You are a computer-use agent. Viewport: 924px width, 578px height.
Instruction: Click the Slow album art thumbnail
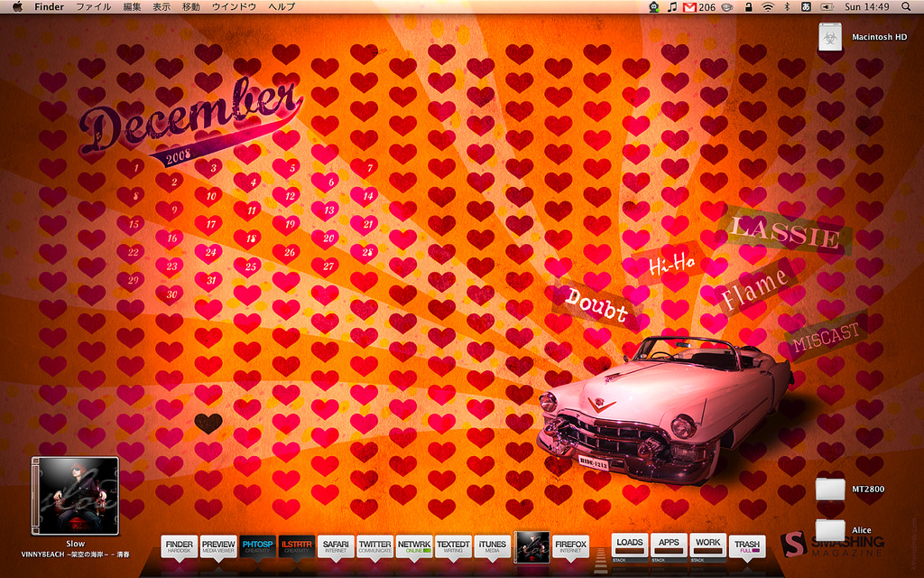[x=76, y=496]
